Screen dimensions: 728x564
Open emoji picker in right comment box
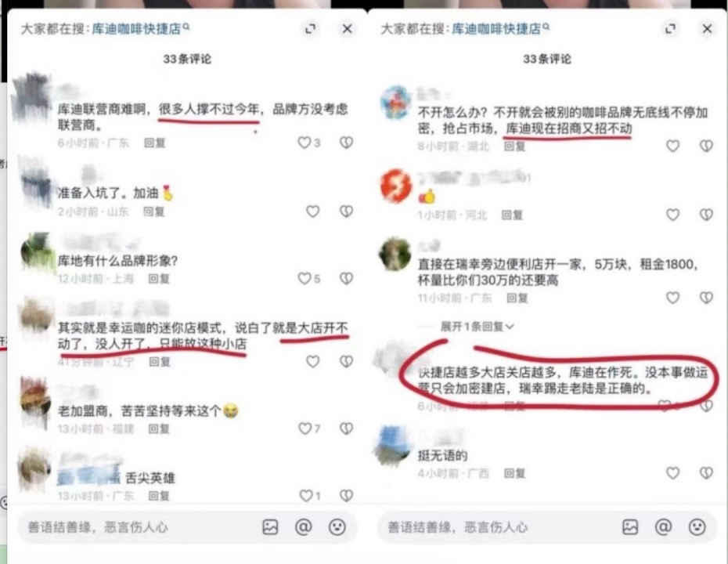(697, 527)
